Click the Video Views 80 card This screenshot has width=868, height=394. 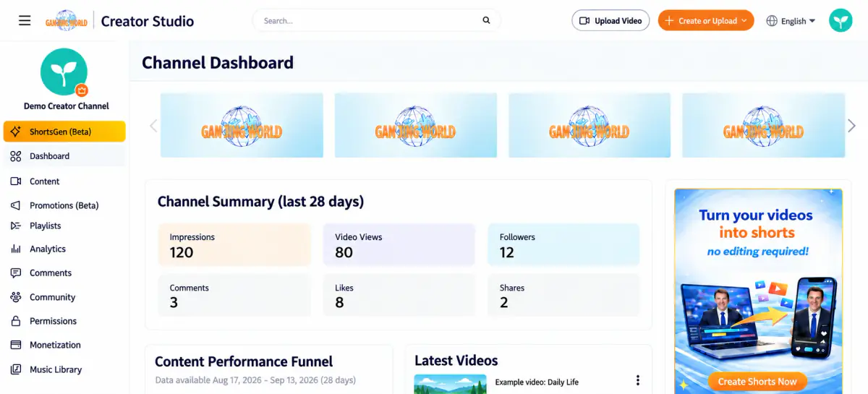click(x=399, y=245)
